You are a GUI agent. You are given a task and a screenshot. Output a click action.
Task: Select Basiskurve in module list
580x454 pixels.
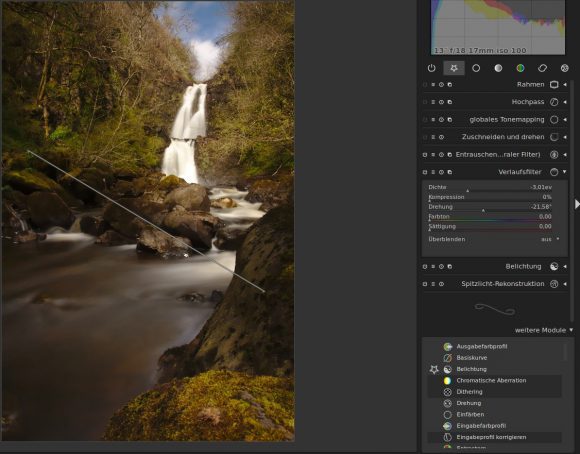click(x=494, y=358)
